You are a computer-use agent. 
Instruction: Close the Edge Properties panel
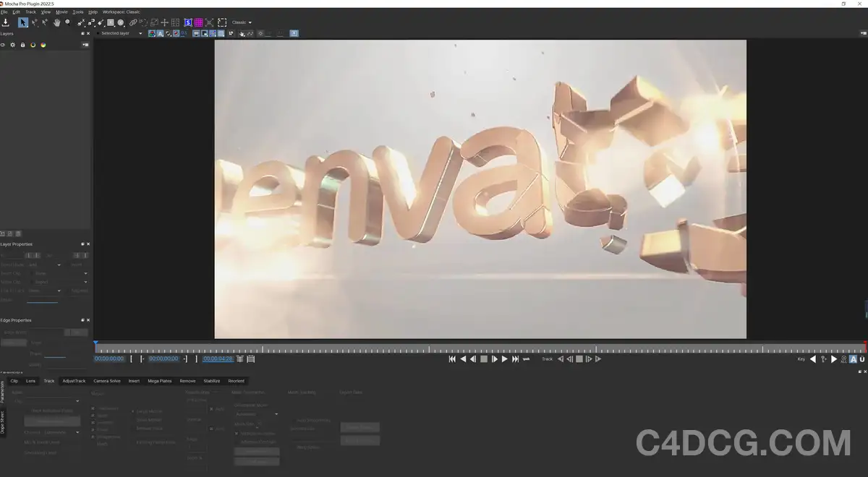[88, 320]
